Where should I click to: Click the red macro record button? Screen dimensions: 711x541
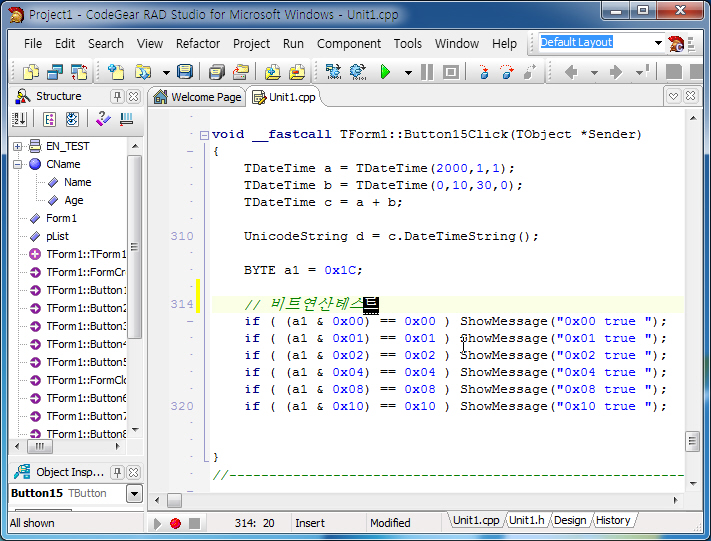[x=175, y=523]
